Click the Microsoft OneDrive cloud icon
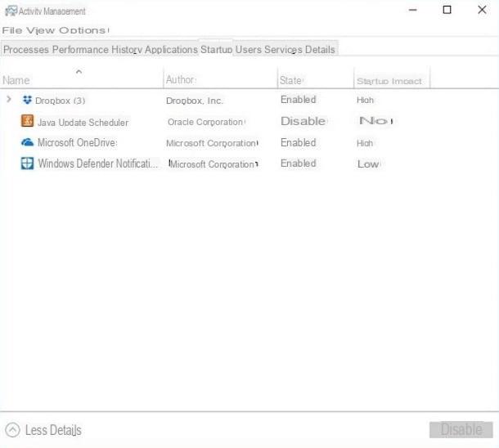Viewport: 499px width, 448px height. (x=27, y=142)
